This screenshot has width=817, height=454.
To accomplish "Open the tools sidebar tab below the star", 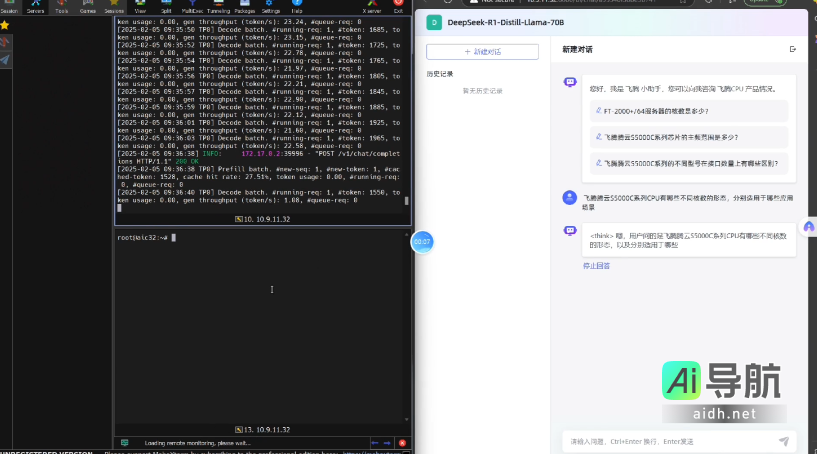I will [x=5, y=42].
